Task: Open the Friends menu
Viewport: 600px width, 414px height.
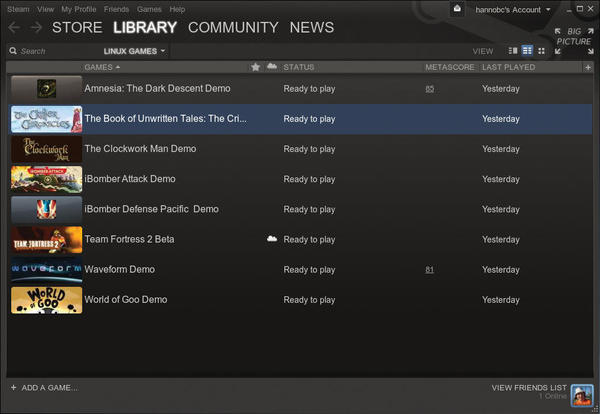Action: tap(116, 9)
